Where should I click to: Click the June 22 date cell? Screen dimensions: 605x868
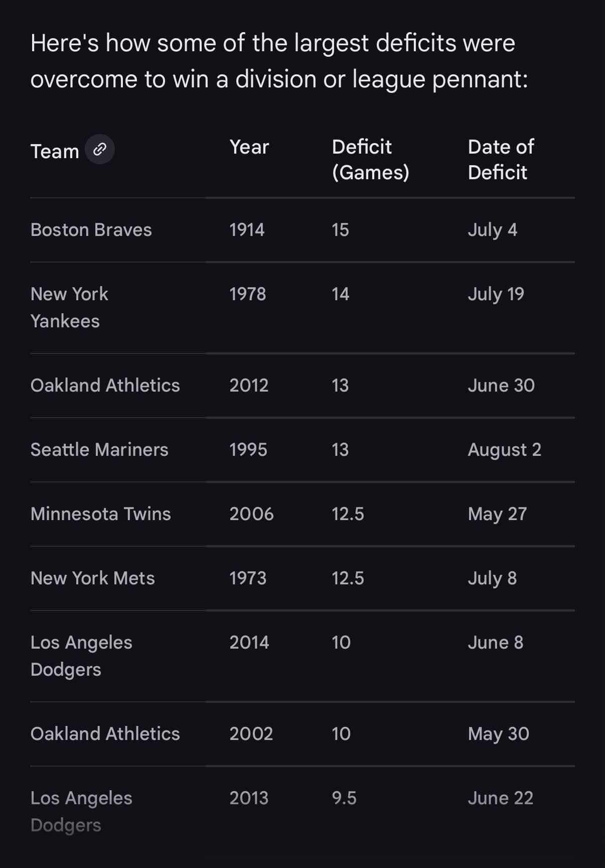point(500,798)
